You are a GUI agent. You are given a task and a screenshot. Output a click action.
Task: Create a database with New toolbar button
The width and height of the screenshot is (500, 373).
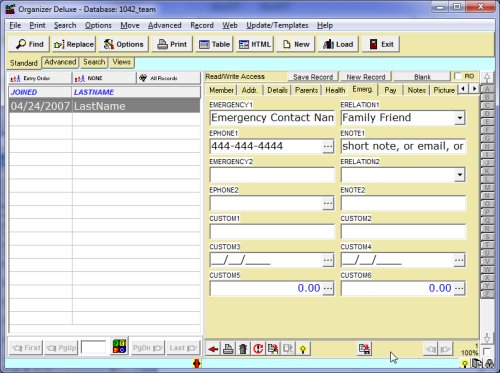pos(296,44)
